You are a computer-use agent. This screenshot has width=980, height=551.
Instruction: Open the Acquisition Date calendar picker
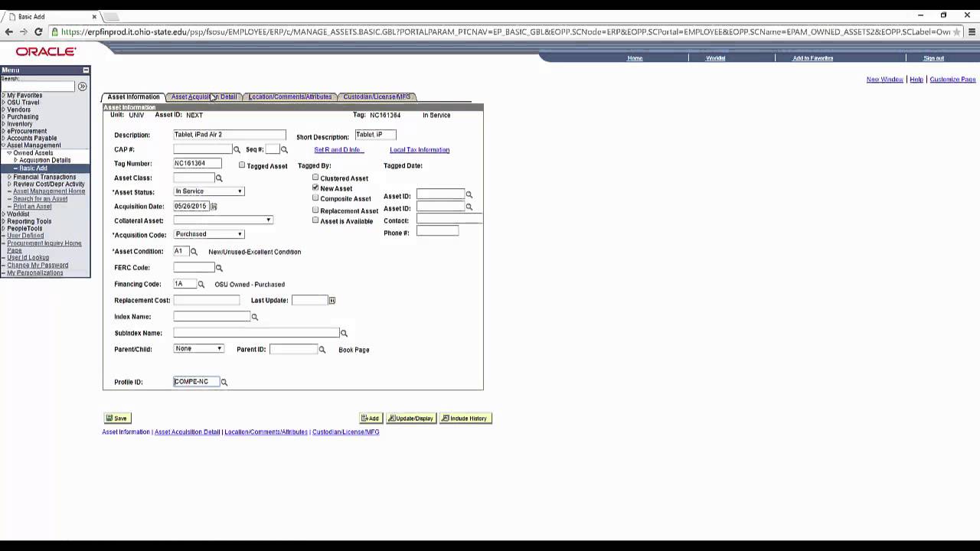pos(214,207)
